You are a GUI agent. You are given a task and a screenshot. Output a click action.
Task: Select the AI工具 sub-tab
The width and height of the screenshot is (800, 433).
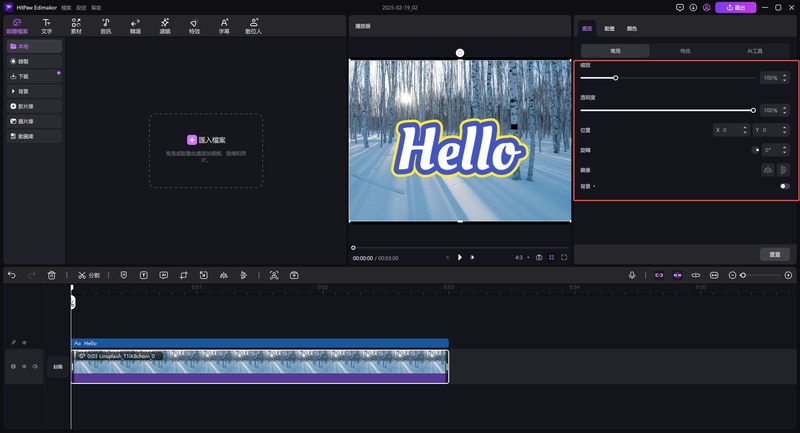[x=755, y=50]
